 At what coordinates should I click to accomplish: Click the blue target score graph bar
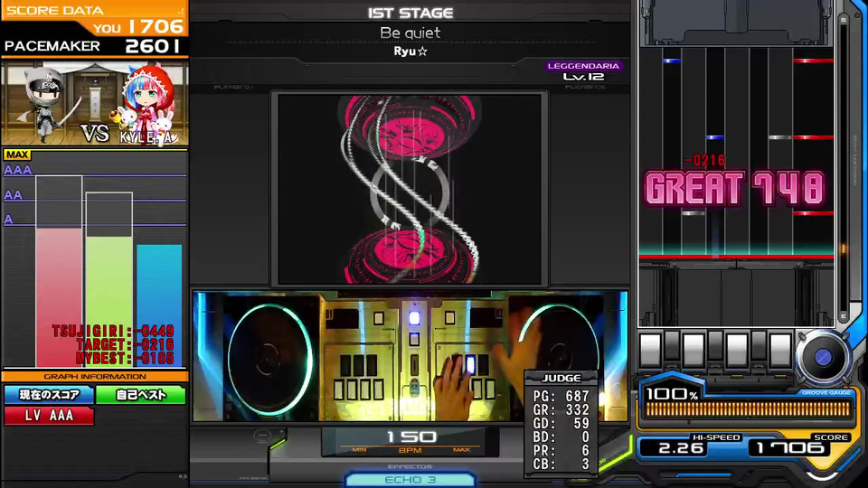(159, 305)
